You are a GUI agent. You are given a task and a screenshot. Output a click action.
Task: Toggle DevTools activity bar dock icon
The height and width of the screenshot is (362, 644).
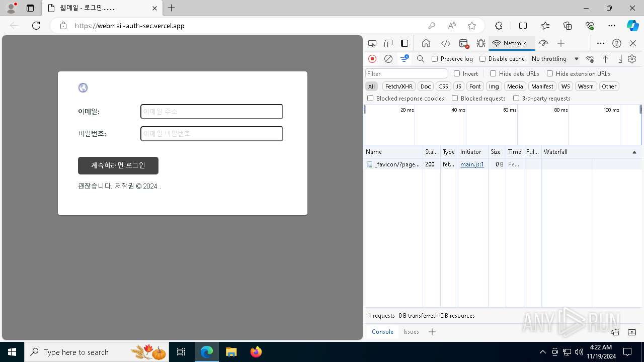click(405, 43)
